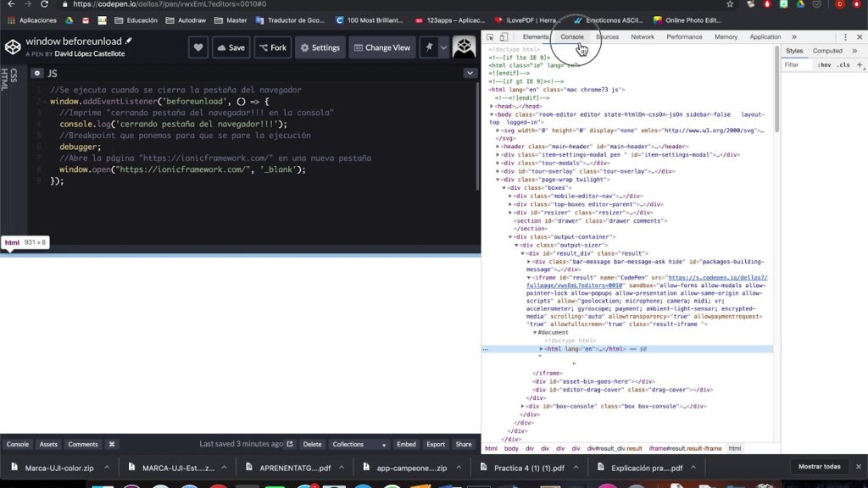Click the heart icon to love this pen
This screenshot has height=488, width=868.
(198, 47)
